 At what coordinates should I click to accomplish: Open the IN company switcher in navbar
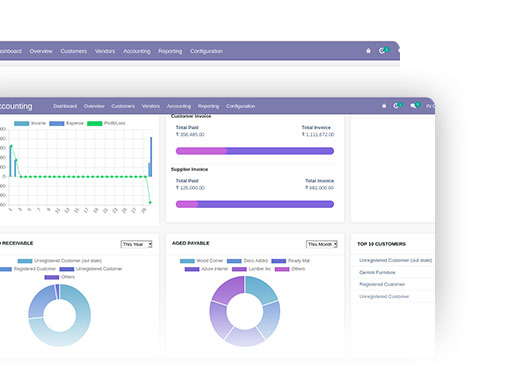(x=430, y=106)
